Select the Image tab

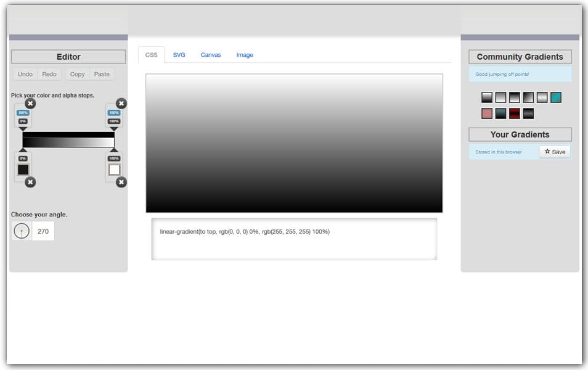tap(245, 55)
